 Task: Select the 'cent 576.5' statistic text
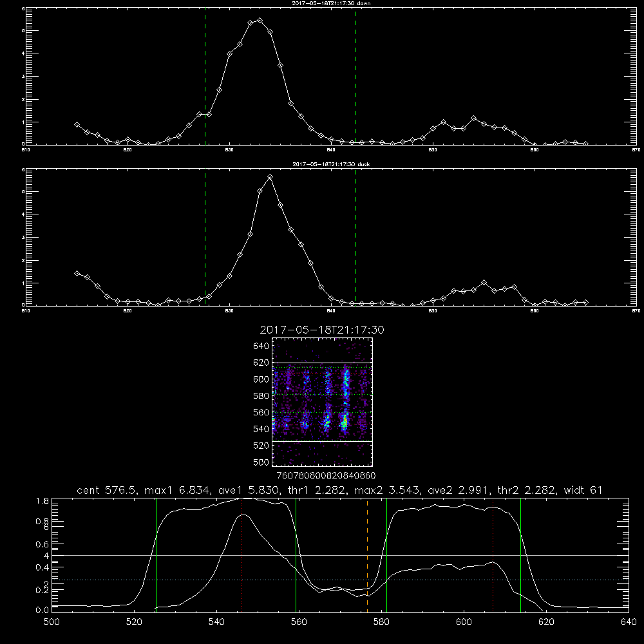107,490
